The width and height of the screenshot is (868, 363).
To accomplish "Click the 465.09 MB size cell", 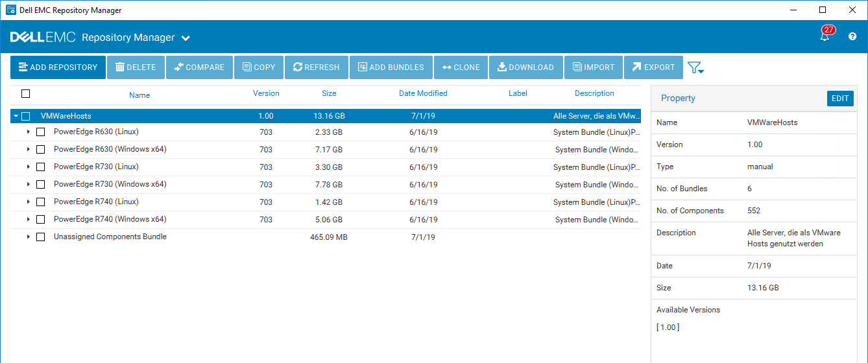I will (329, 237).
